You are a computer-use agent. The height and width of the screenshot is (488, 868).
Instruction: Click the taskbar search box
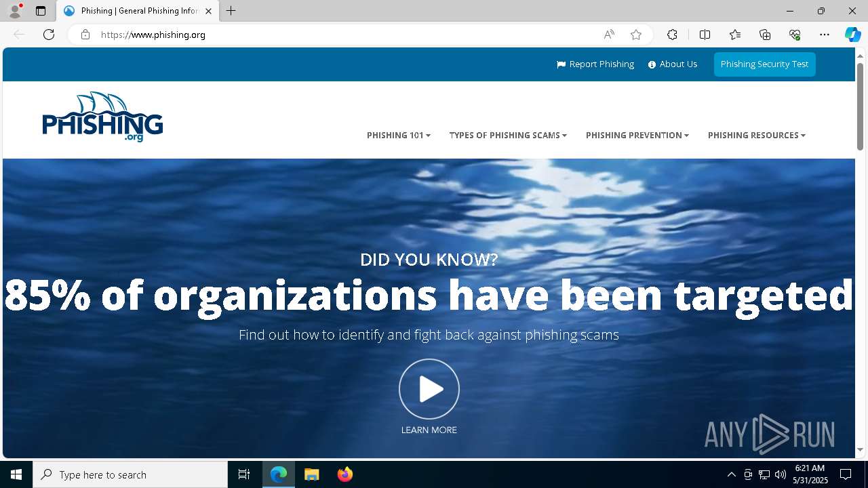click(x=130, y=474)
